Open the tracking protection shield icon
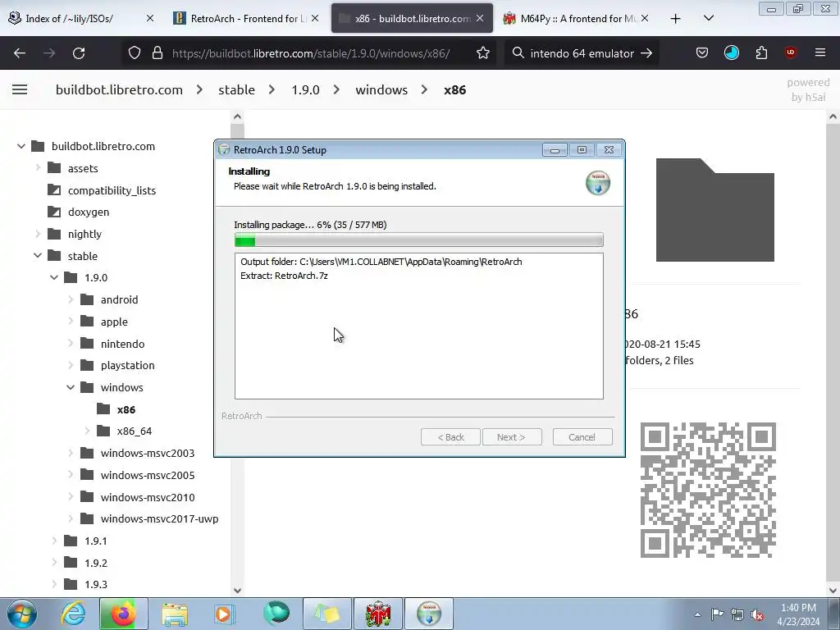This screenshot has width=840, height=630. pos(135,53)
